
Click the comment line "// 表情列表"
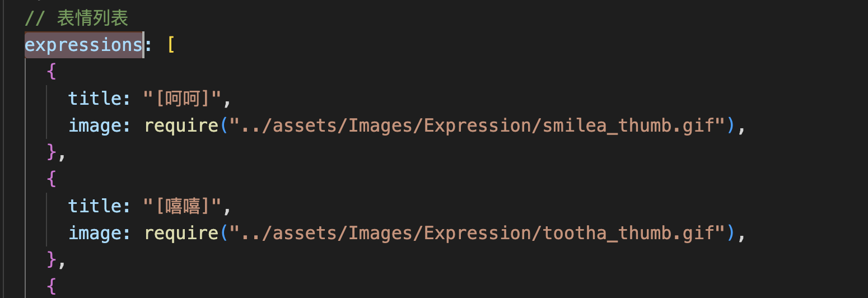(x=77, y=18)
